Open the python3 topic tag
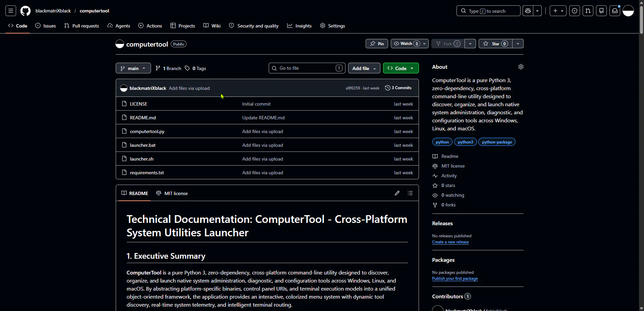Viewport: 644px width, 311px height. (x=465, y=142)
